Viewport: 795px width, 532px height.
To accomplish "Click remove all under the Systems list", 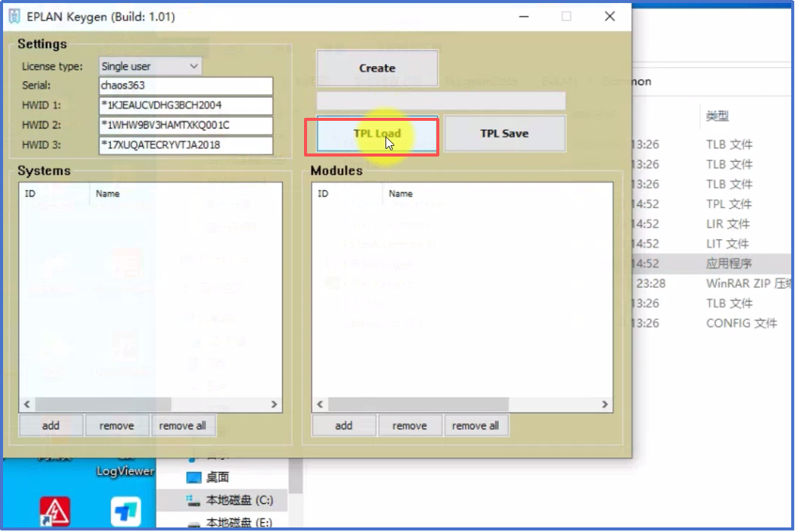I will point(182,426).
